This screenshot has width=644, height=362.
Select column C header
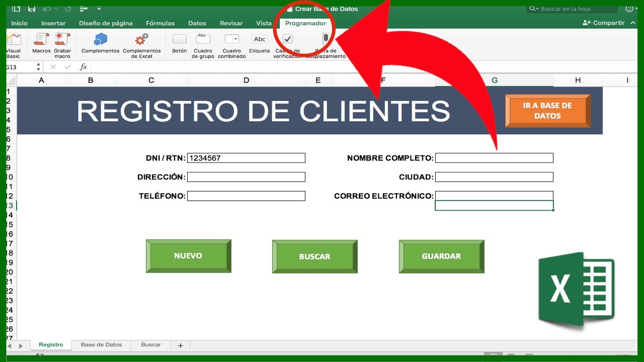(151, 80)
